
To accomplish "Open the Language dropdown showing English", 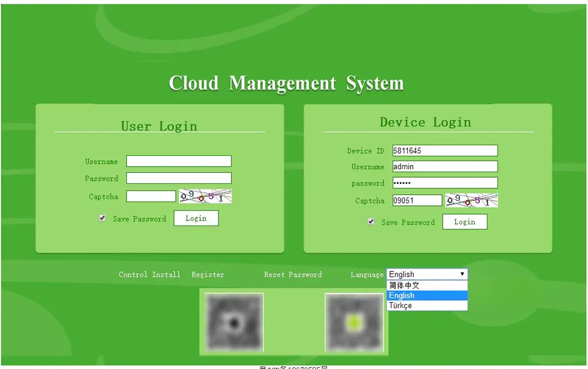I will pyautogui.click(x=427, y=274).
